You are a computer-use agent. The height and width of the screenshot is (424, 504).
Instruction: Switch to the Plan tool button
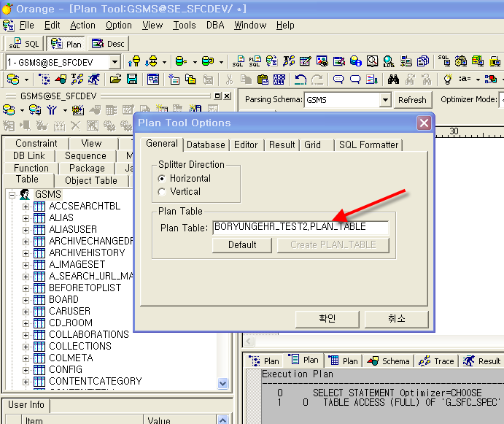point(66,44)
